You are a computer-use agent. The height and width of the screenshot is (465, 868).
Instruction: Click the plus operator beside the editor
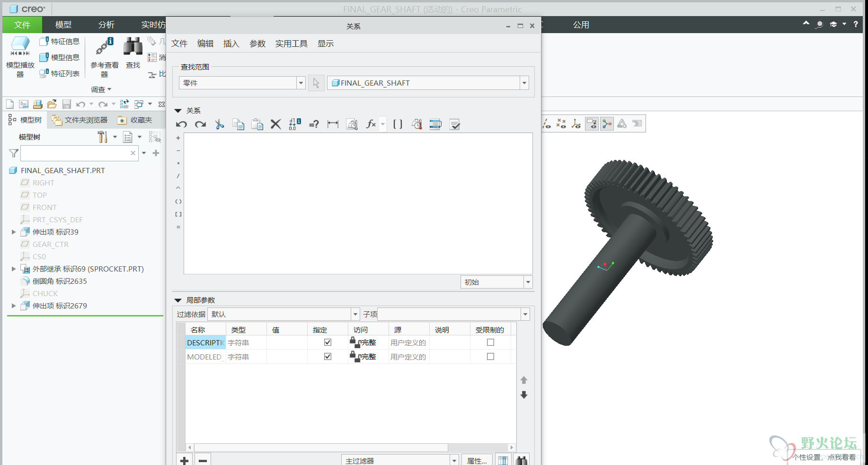tap(178, 138)
